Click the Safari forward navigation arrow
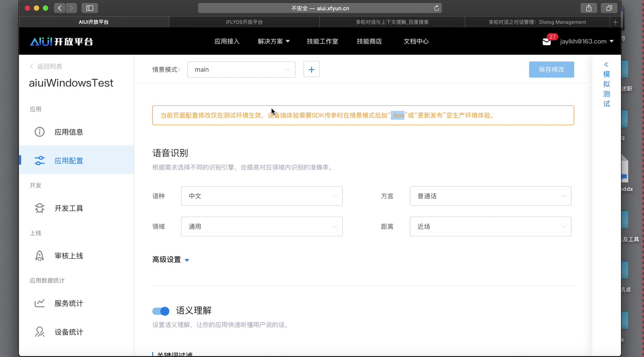The height and width of the screenshot is (357, 644). click(71, 8)
